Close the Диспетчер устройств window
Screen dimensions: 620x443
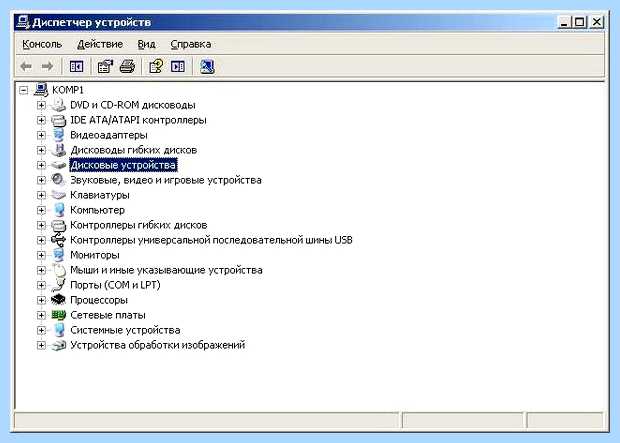point(597,22)
